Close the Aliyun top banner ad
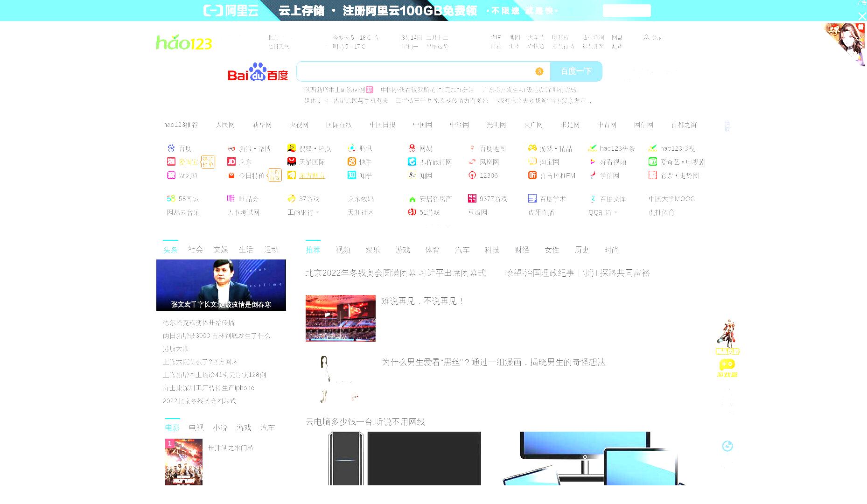 [862, 16]
